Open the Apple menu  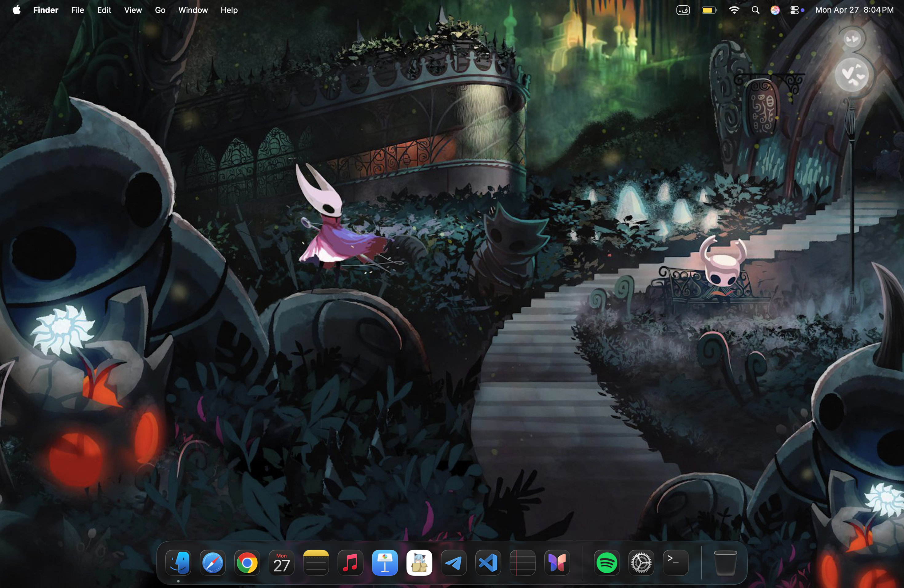(x=16, y=10)
